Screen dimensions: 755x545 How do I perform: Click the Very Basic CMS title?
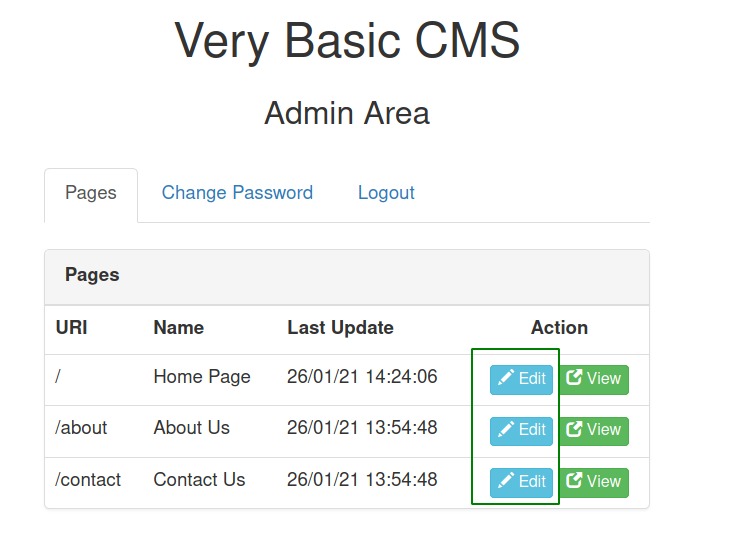[x=347, y=41]
